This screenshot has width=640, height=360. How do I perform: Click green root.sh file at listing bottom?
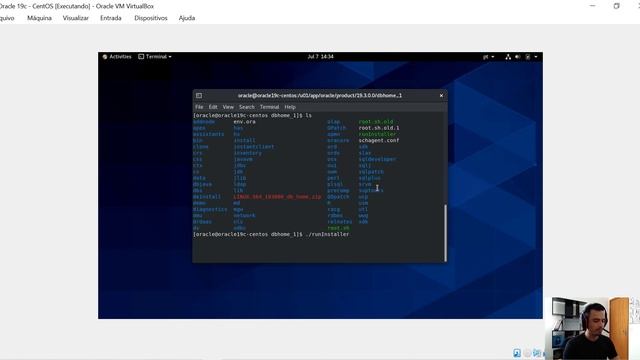[338, 228]
